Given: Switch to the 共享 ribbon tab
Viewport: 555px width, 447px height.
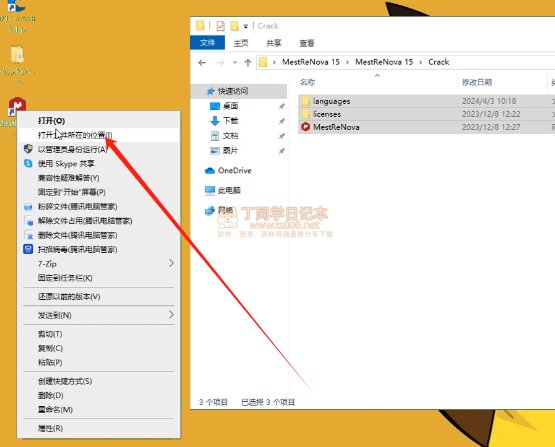Looking at the screenshot, I should coord(274,43).
